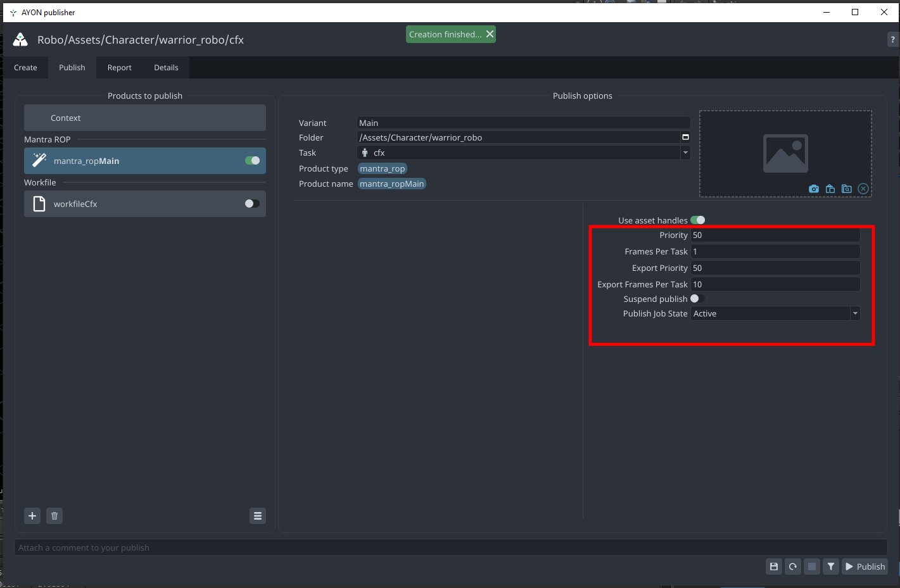Open the hamburger view-options icon
Viewport: 900px width, 588px height.
pyautogui.click(x=258, y=516)
